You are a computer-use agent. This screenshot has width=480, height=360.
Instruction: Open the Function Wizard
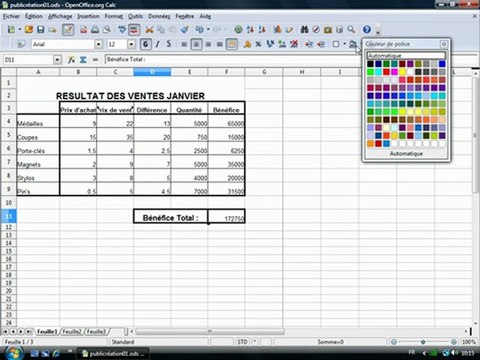pos(71,60)
